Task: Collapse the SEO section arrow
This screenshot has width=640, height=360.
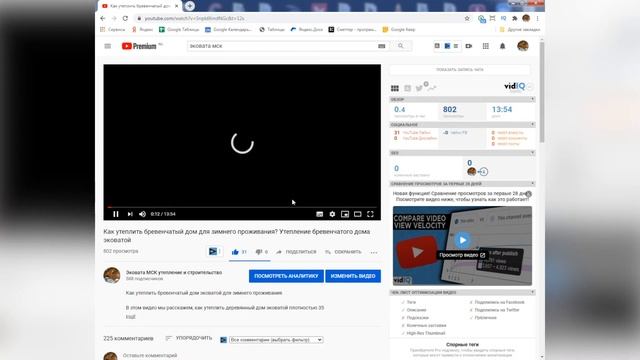Action: (x=532, y=153)
